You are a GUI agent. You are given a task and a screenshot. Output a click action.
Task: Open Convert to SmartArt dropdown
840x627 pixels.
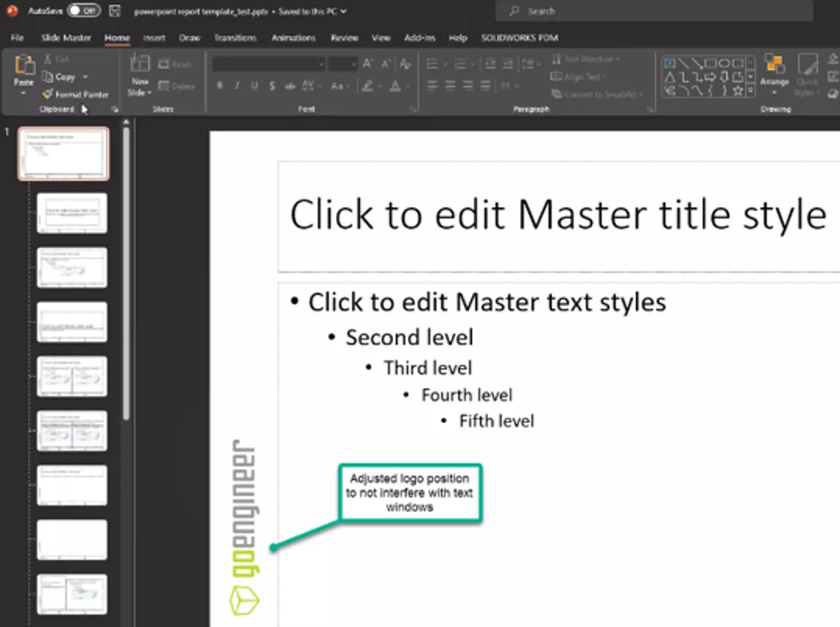tap(597, 94)
